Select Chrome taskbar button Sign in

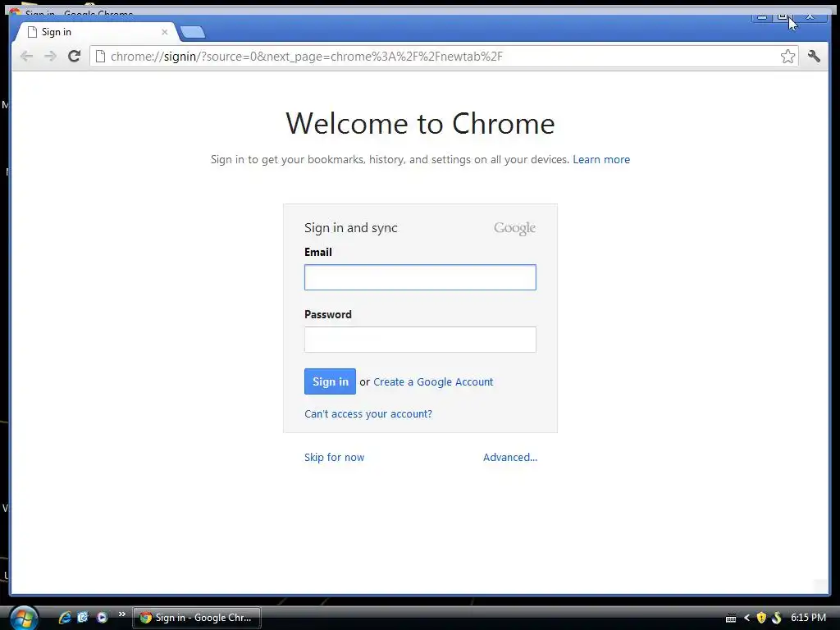point(197,618)
